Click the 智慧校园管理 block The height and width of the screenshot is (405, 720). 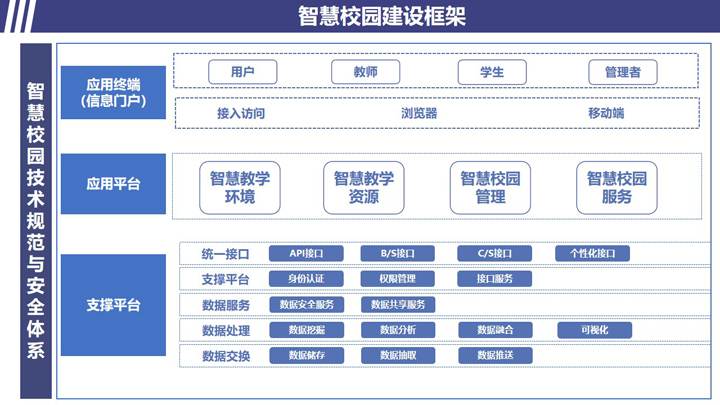(490, 188)
